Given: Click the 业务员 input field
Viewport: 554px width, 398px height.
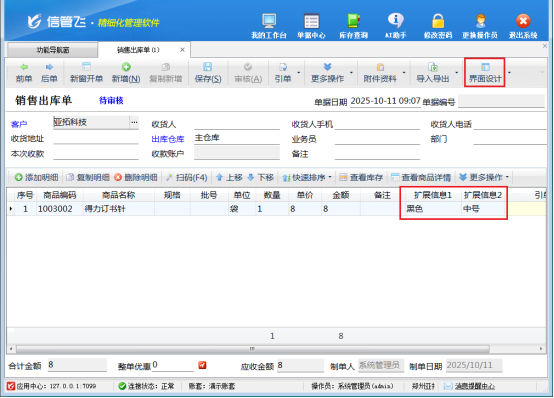Looking at the screenshot, I should (x=377, y=139).
